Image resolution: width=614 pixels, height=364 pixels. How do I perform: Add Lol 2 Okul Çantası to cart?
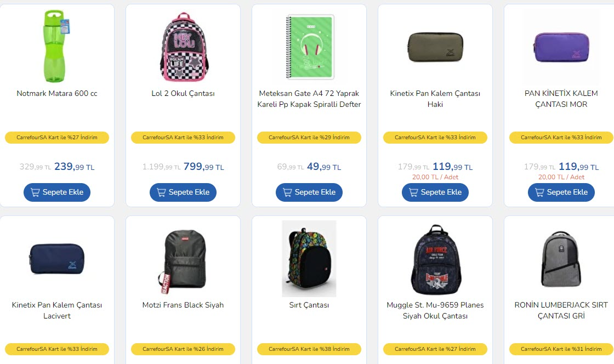183,192
